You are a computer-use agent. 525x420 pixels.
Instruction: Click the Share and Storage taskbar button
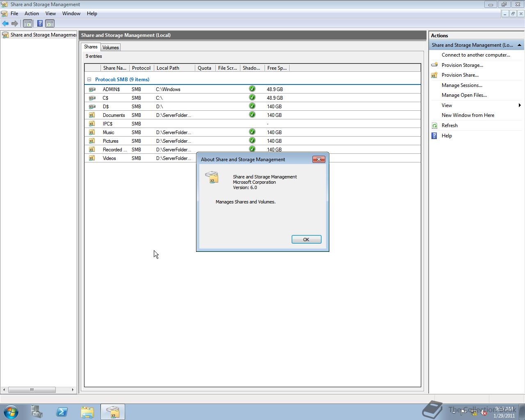pos(113,412)
